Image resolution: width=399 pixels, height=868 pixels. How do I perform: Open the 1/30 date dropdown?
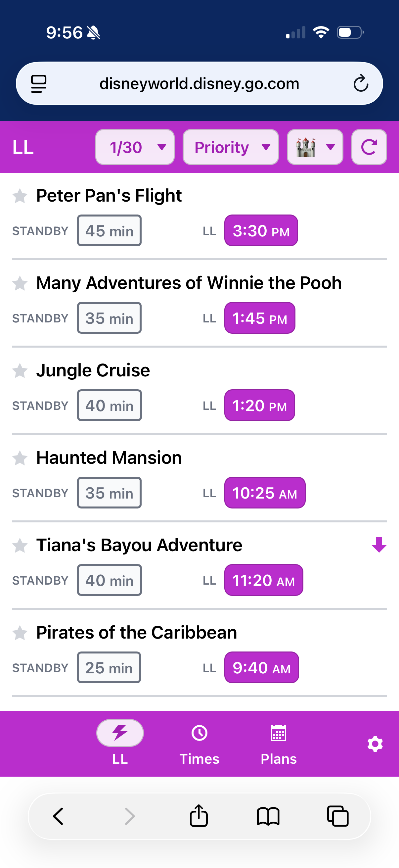coord(135,147)
